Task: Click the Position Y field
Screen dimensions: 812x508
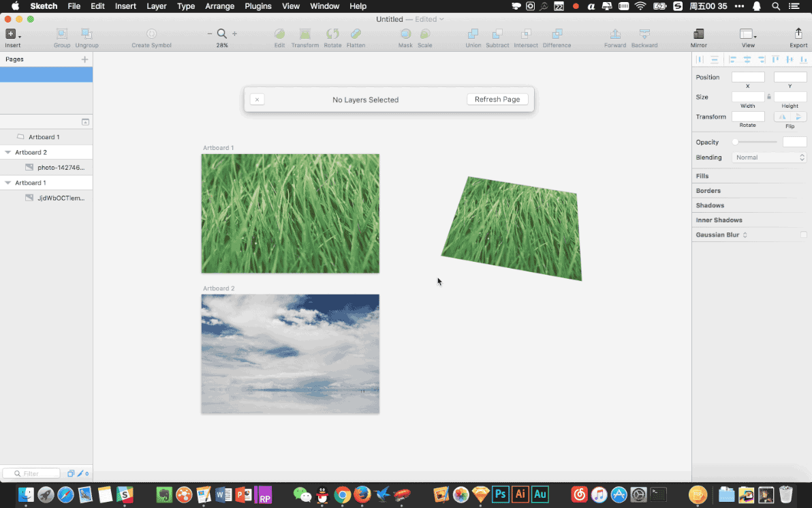Action: [x=790, y=77]
